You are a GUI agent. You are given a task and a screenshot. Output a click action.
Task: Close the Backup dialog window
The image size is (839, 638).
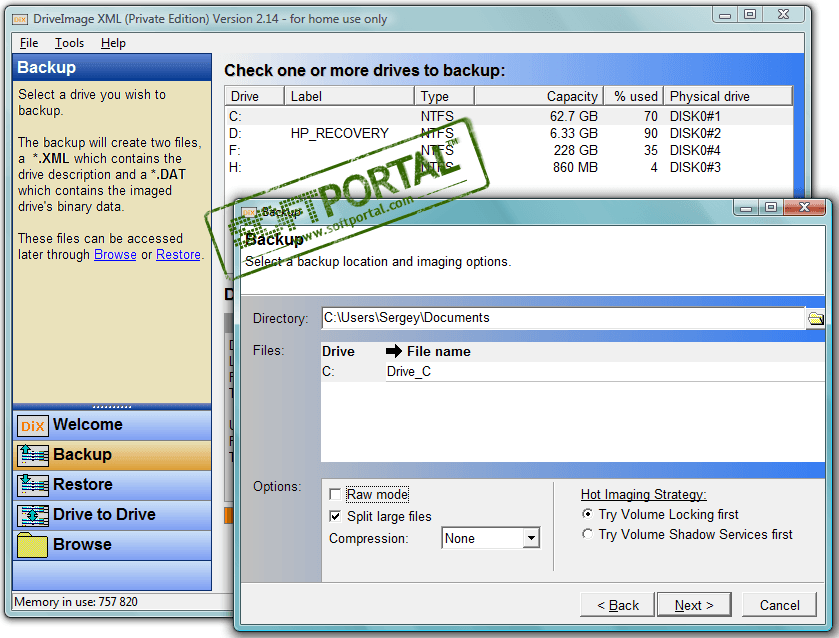coord(804,207)
